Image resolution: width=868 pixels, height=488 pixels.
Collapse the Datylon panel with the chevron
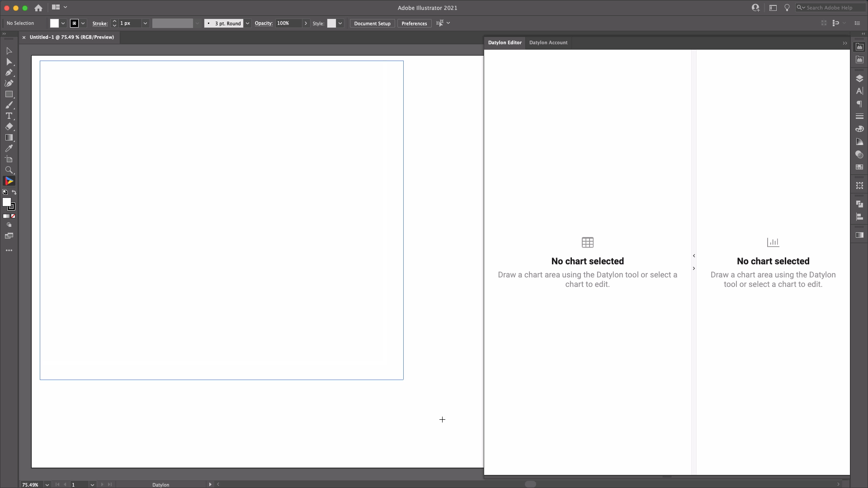845,42
